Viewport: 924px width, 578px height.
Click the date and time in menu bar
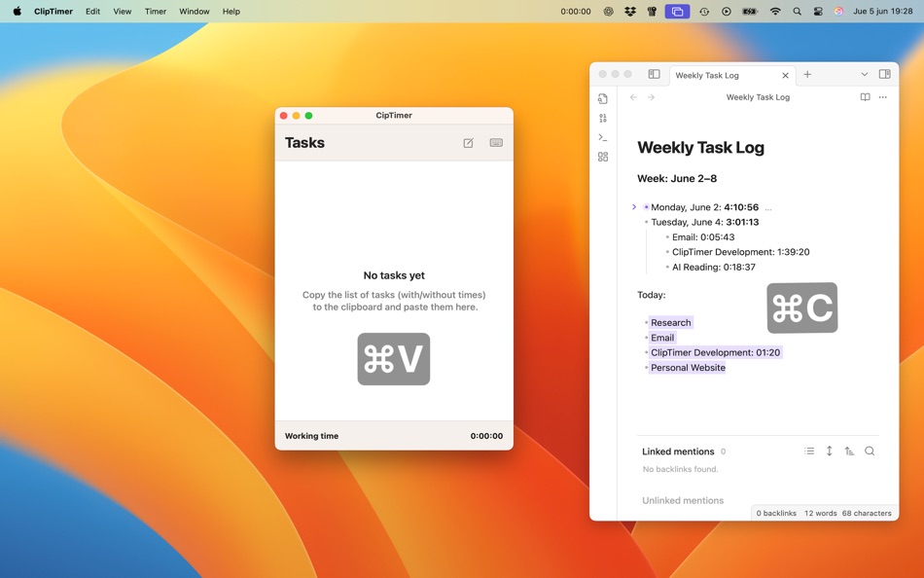[883, 12]
